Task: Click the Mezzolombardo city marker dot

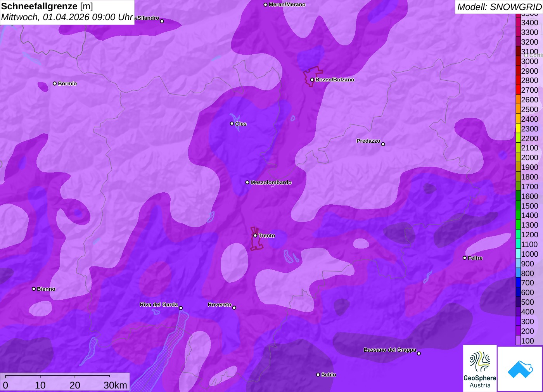Action: point(247,182)
